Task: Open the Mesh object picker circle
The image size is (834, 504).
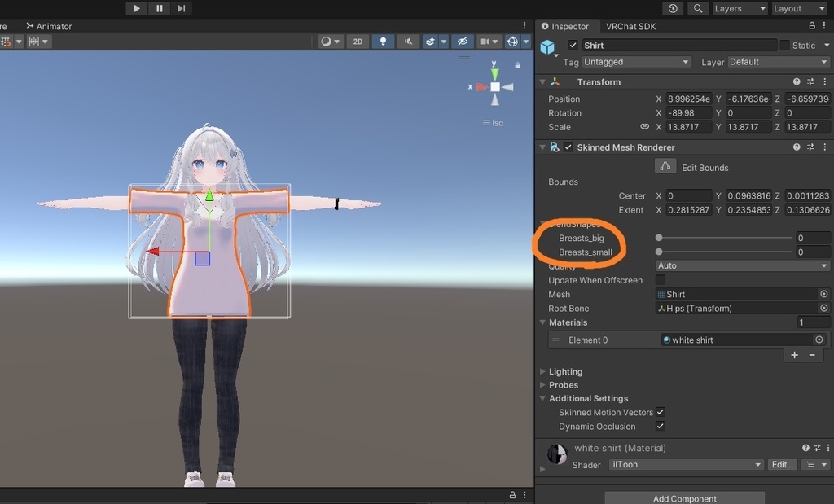Action: pos(824,294)
